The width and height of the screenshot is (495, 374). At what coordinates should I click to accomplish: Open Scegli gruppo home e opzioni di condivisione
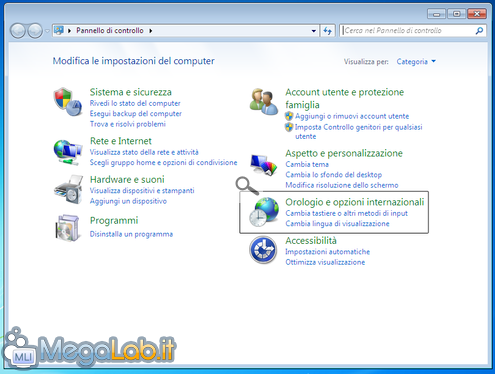tap(163, 162)
